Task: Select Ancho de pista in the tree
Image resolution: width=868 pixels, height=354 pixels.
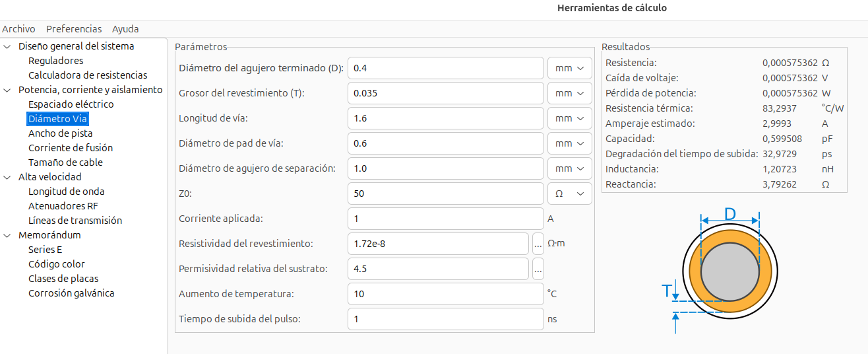Action: tap(60, 133)
